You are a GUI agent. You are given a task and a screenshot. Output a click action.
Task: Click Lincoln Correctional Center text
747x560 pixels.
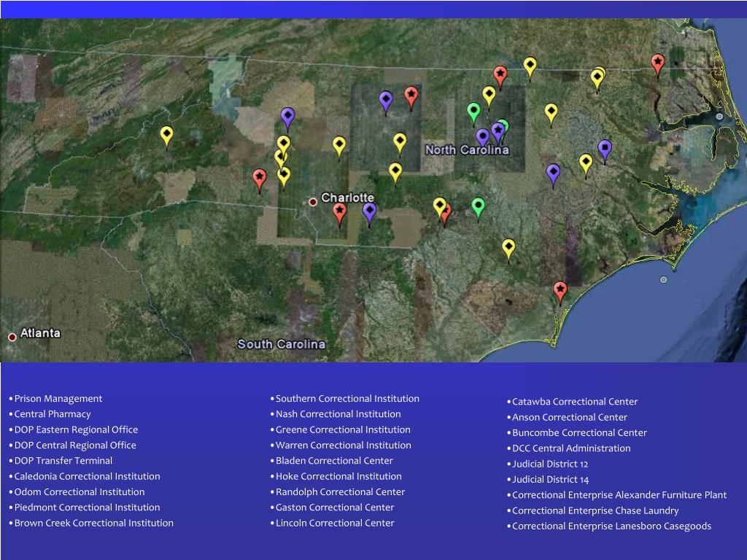click(x=335, y=523)
